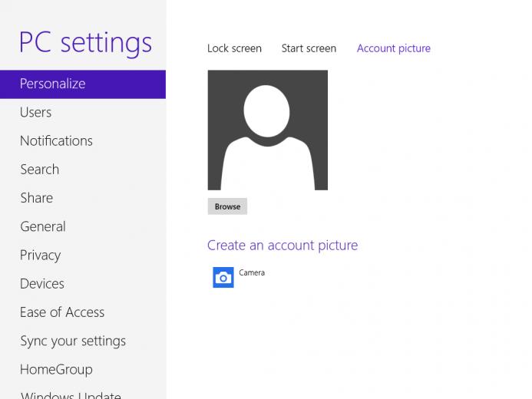Open the Personalize category
532x399 pixels.
83,84
